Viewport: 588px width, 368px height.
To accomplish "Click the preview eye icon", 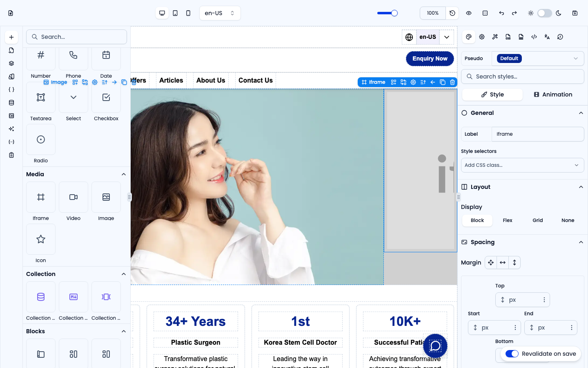I will click(x=469, y=13).
